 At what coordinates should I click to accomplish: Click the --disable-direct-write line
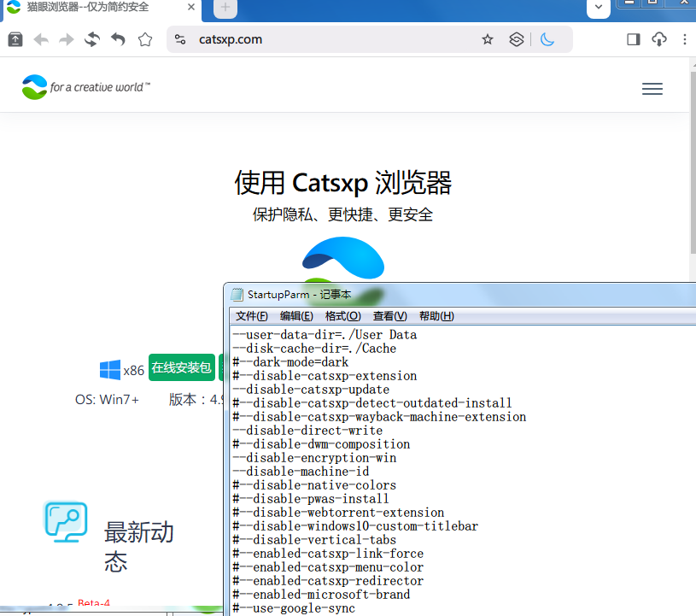coord(307,431)
